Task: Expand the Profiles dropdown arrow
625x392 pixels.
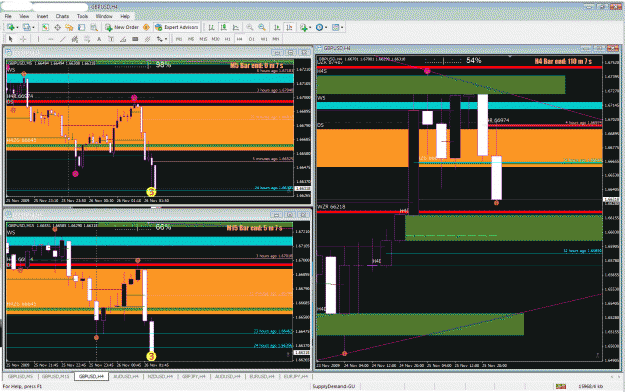Action: (33, 27)
